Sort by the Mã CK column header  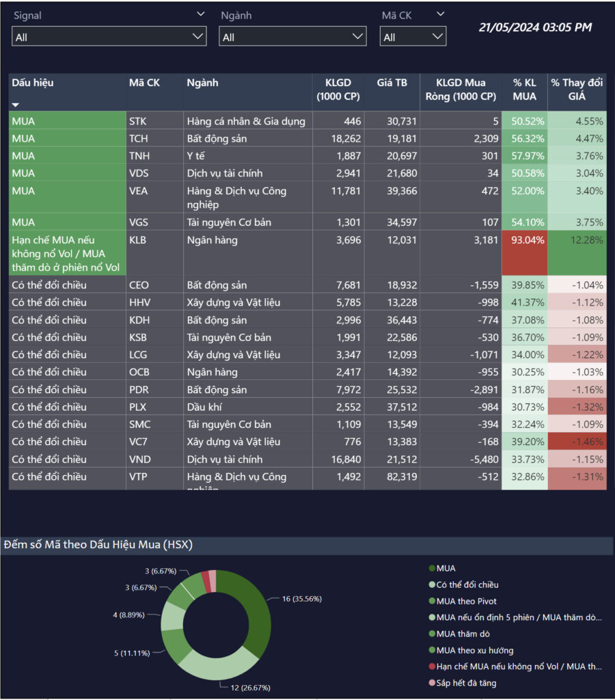pyautogui.click(x=144, y=83)
